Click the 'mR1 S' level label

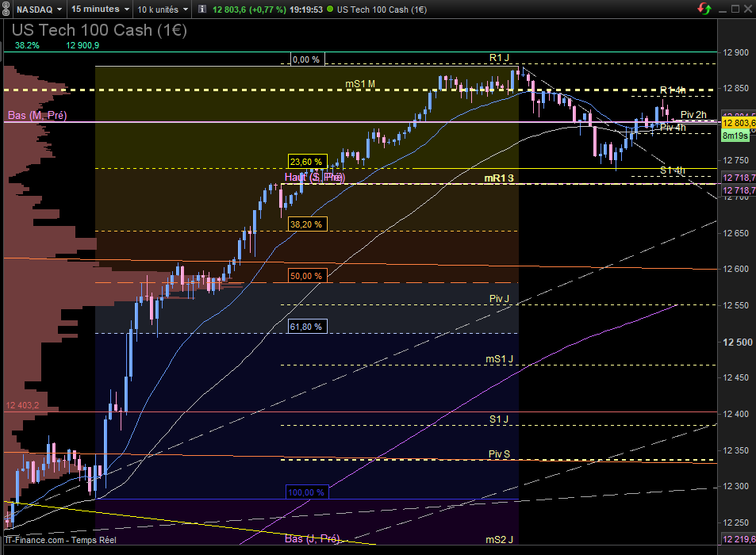click(x=499, y=178)
